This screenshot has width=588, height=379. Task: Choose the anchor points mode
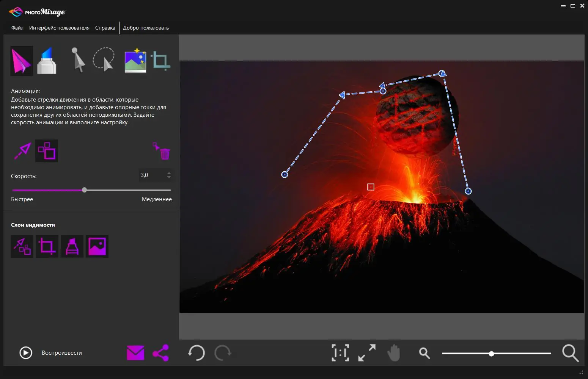click(x=47, y=151)
